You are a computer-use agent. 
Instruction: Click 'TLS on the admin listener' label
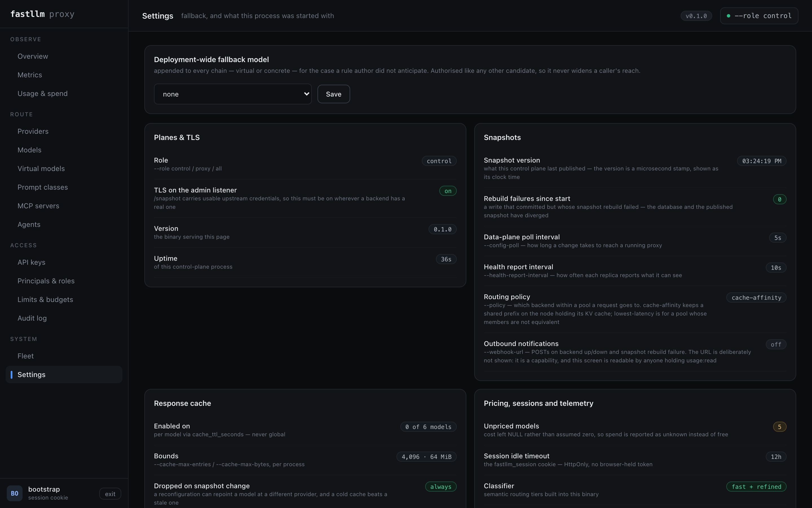(195, 190)
